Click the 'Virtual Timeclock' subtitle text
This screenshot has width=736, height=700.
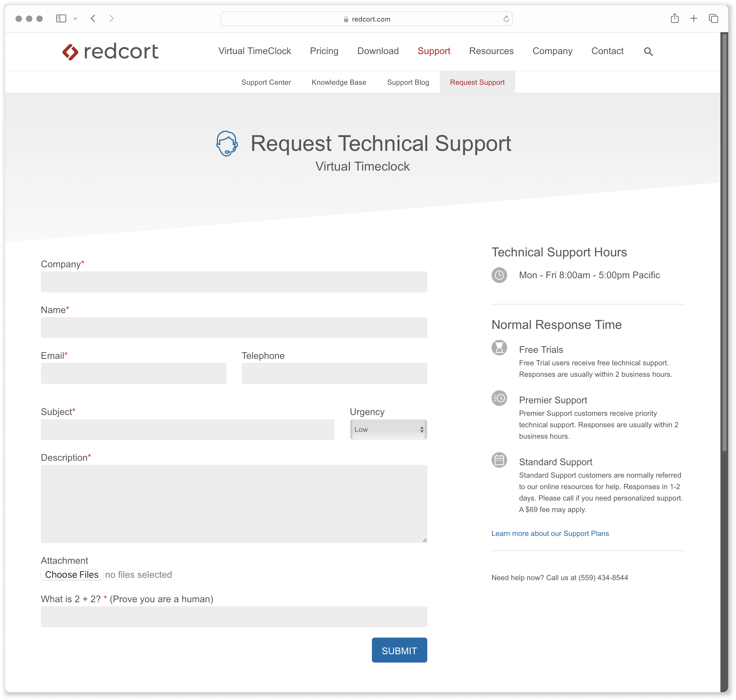click(362, 167)
